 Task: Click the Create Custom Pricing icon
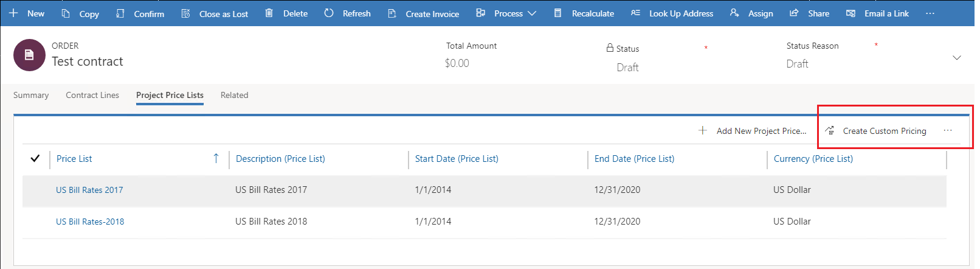[830, 130]
